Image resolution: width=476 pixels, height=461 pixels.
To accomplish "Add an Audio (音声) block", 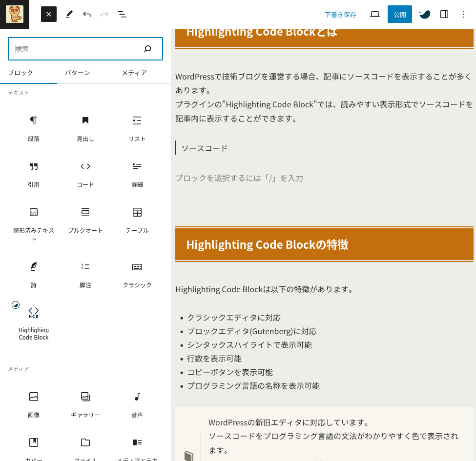I will (x=137, y=404).
